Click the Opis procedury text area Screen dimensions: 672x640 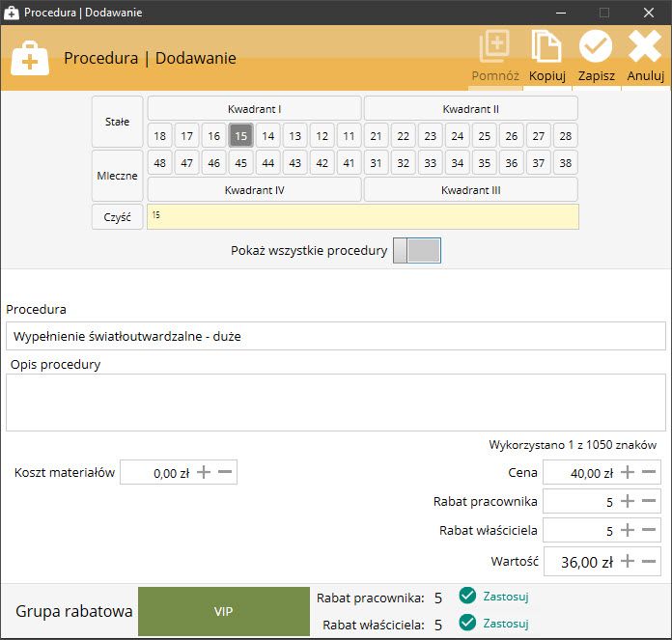coord(336,403)
